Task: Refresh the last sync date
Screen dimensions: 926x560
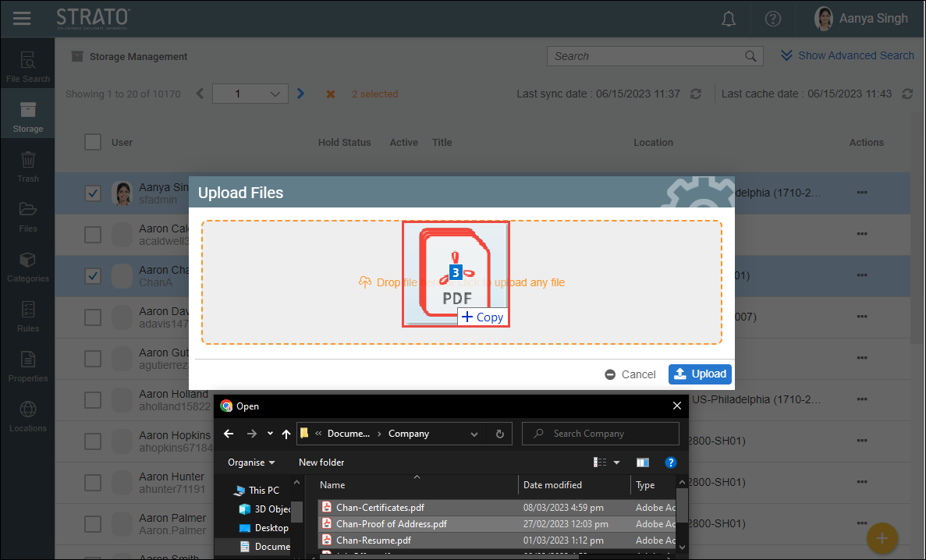Action: click(695, 94)
